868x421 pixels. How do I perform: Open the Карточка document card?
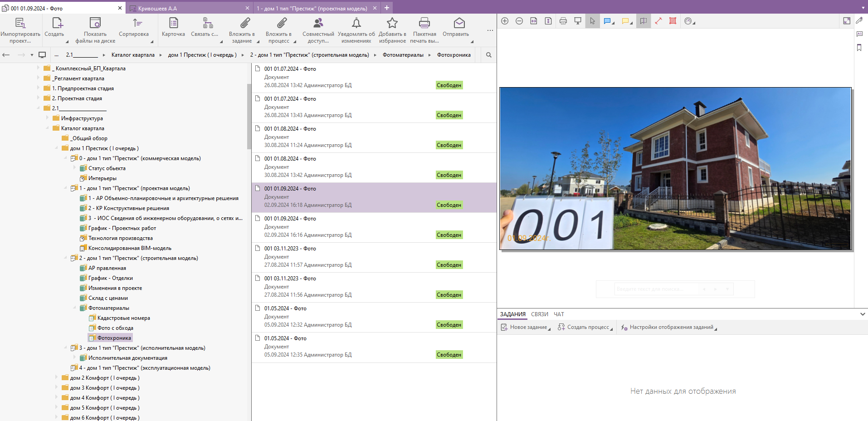[173, 28]
